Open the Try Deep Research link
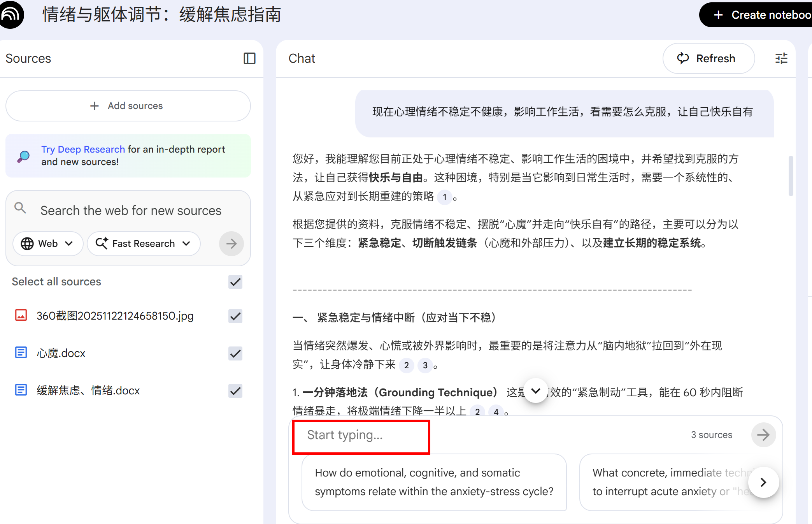The height and width of the screenshot is (524, 812). (83, 149)
